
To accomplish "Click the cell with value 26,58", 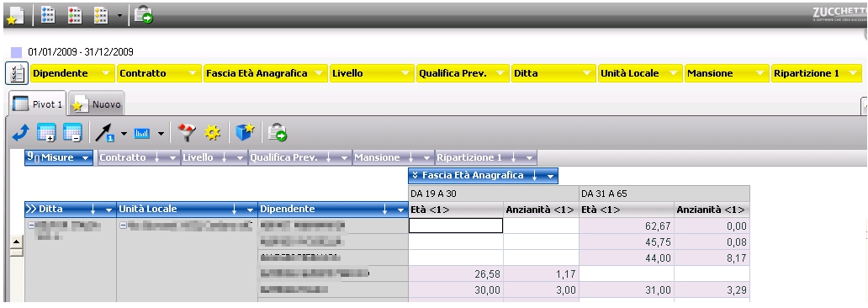I will click(456, 273).
